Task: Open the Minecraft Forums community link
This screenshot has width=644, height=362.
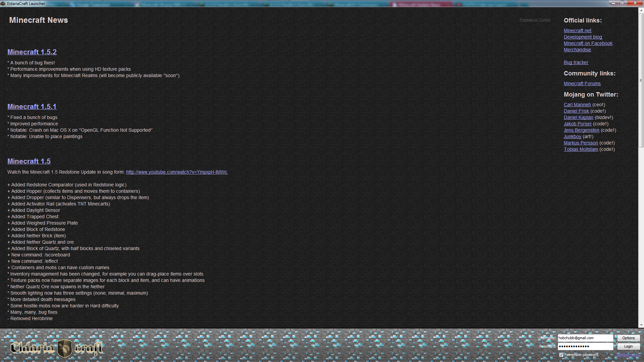Action: pos(582,83)
